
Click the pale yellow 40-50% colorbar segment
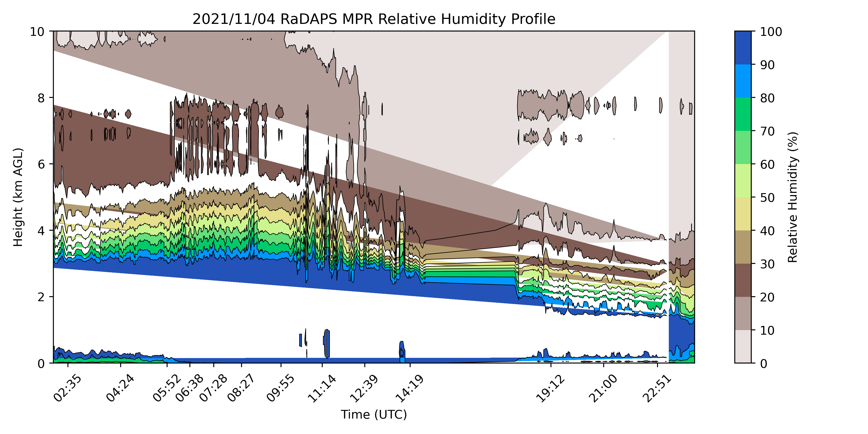(x=743, y=214)
